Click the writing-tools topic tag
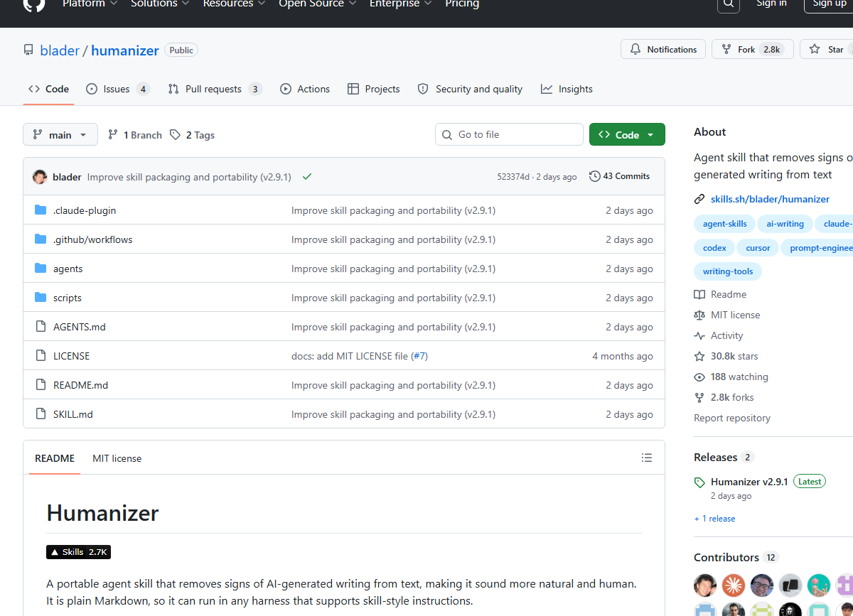Viewport: 853px width, 616px height. 728,271
